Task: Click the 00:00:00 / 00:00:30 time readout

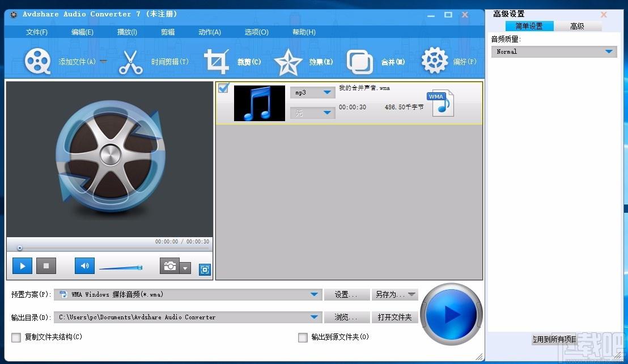Action: (x=183, y=242)
